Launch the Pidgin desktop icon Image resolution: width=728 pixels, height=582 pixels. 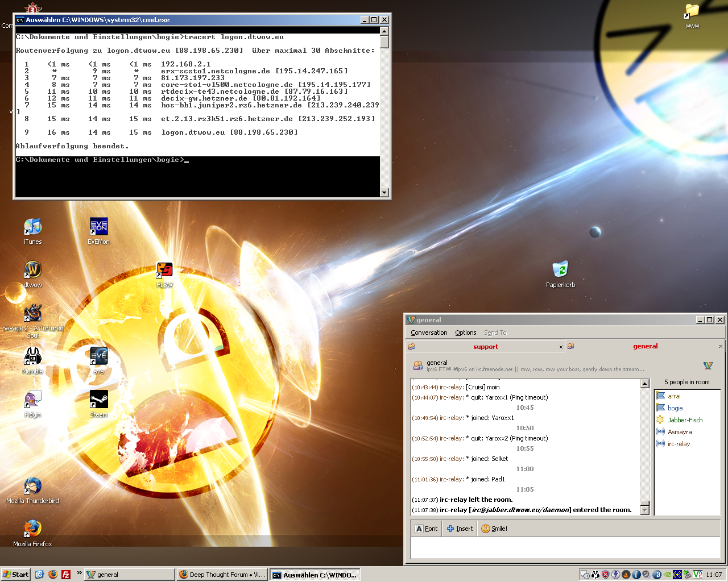pos(32,400)
